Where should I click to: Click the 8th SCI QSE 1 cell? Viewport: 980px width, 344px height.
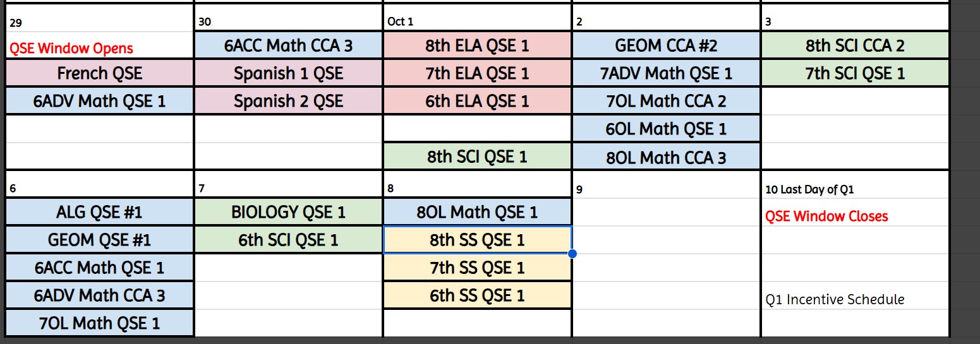477,157
